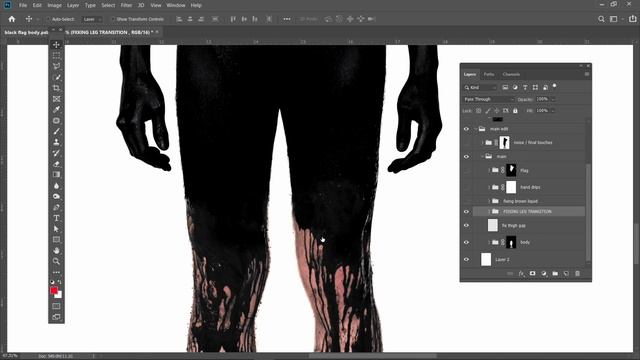This screenshot has width=640, height=360.
Task: Select the Move tool in the toolbox
Action: 56,44
